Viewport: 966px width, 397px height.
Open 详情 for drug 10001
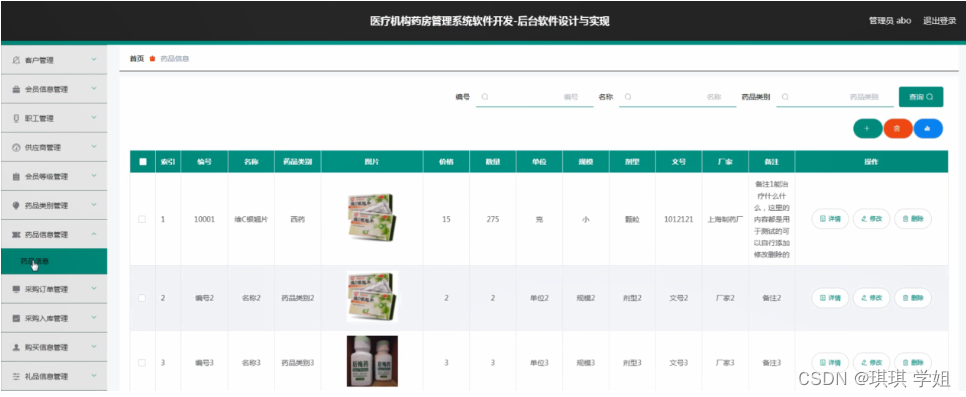pyautogui.click(x=830, y=219)
